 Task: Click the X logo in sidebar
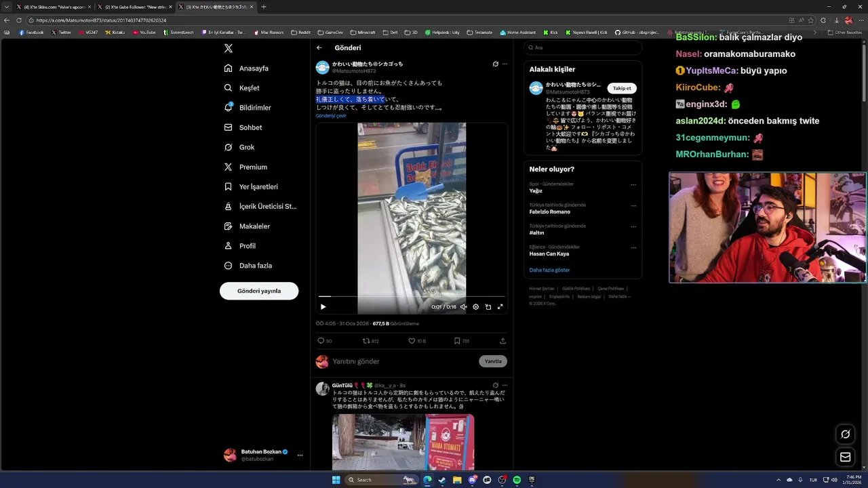pos(229,48)
